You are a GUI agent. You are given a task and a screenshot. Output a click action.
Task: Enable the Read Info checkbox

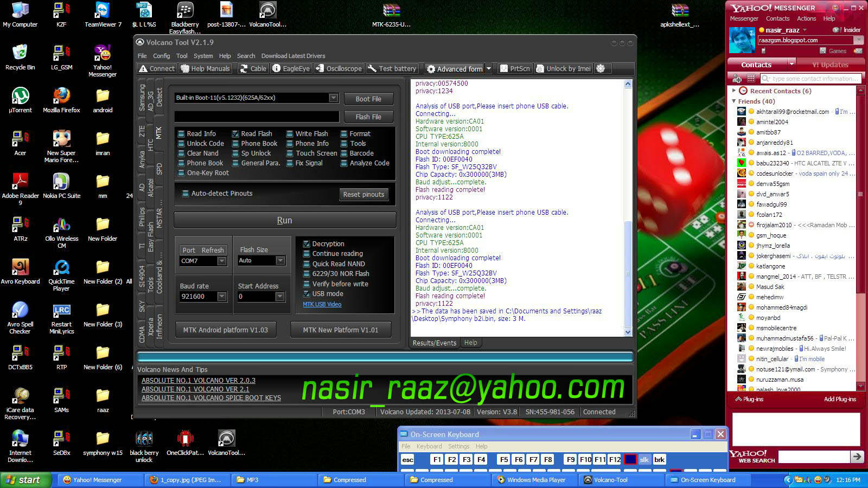tap(181, 133)
